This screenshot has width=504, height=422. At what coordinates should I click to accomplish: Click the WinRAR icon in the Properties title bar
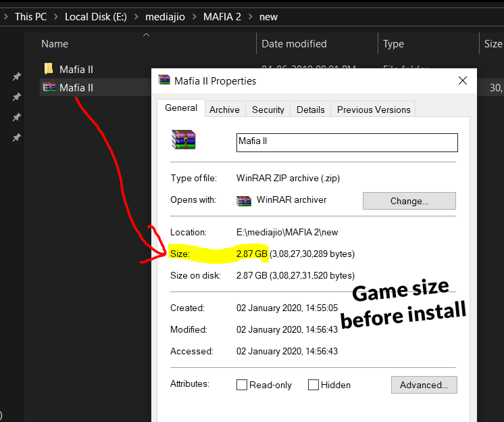point(164,80)
